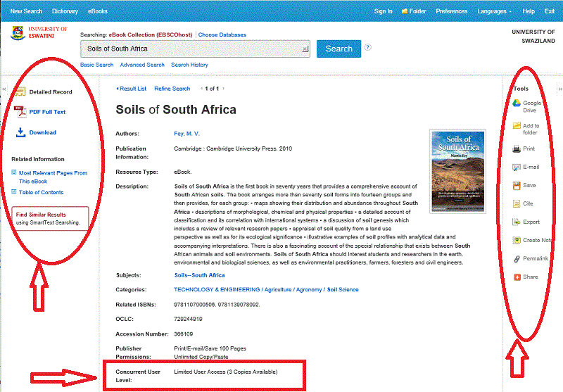This screenshot has height=392, width=563.
Task: Click the Print tool icon
Action: (x=517, y=148)
